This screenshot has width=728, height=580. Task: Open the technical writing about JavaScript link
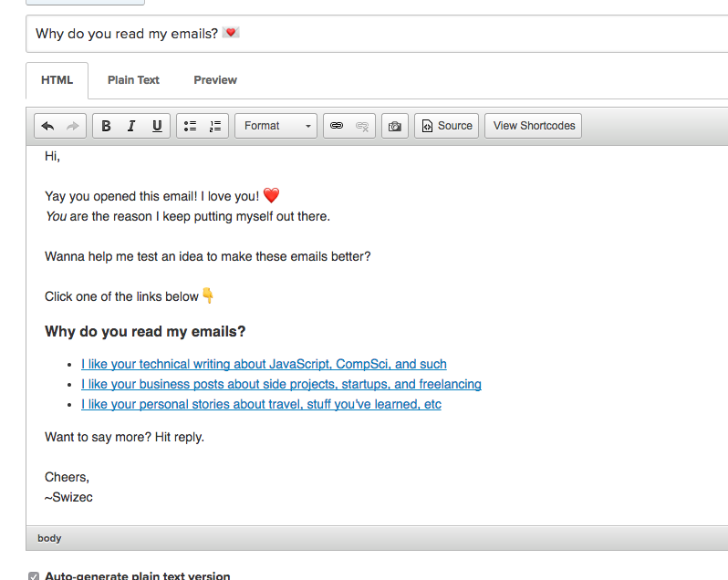click(x=264, y=364)
